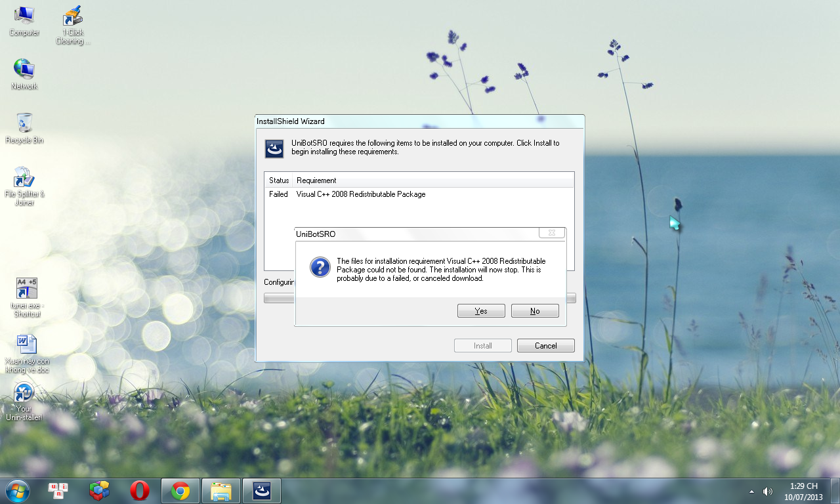Open the Computer desktop icon
Viewport: 840px width, 504px height.
coord(24,21)
